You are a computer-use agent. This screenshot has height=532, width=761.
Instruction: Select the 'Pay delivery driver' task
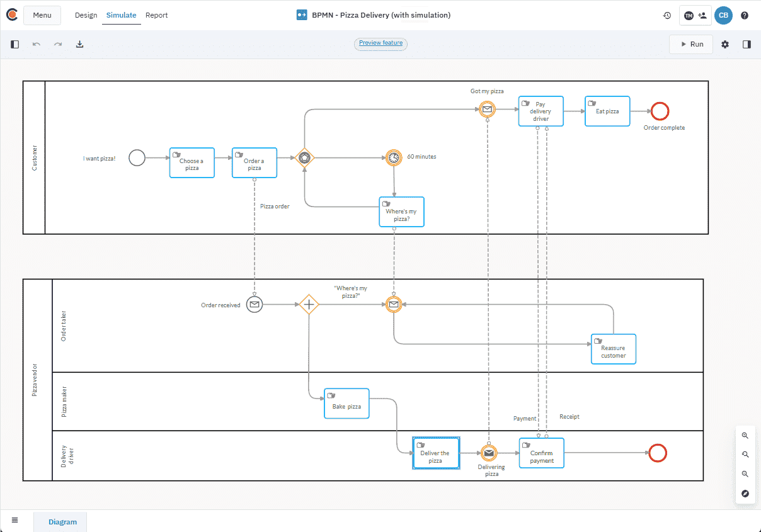(541, 111)
